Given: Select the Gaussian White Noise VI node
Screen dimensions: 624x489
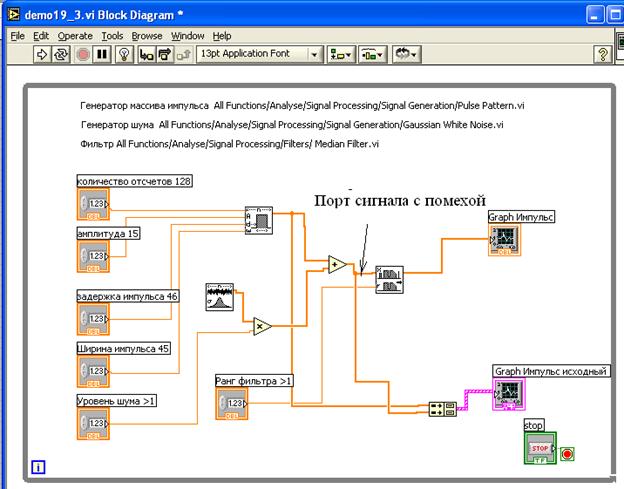Looking at the screenshot, I should [x=220, y=297].
